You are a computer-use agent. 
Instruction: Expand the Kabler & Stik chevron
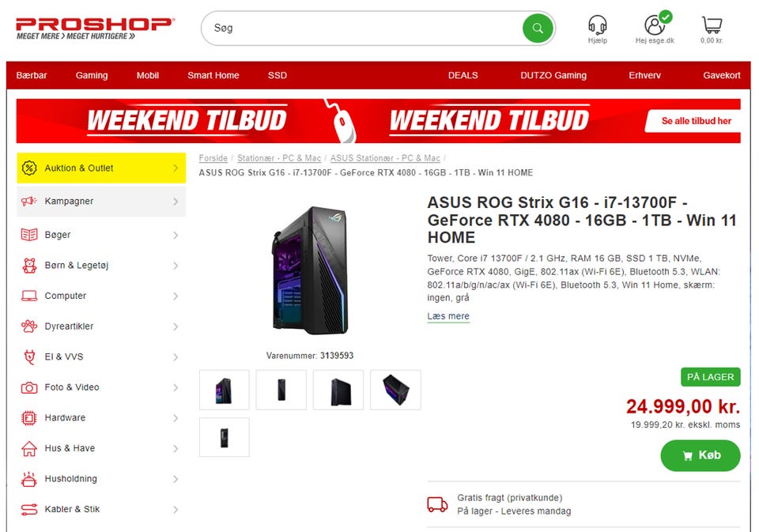click(x=176, y=509)
